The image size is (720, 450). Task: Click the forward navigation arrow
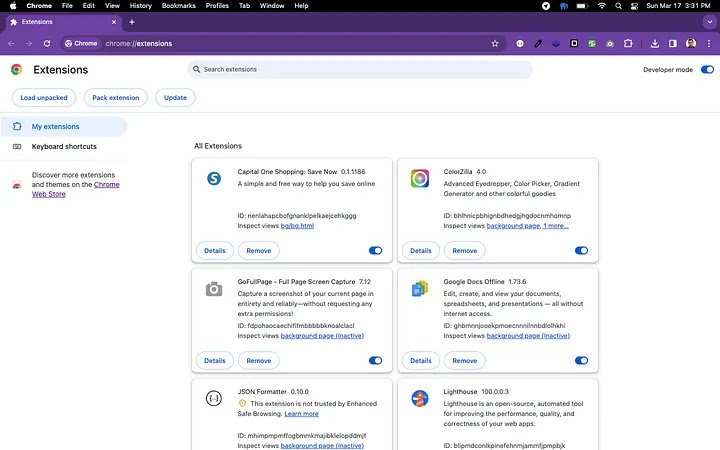(x=29, y=44)
